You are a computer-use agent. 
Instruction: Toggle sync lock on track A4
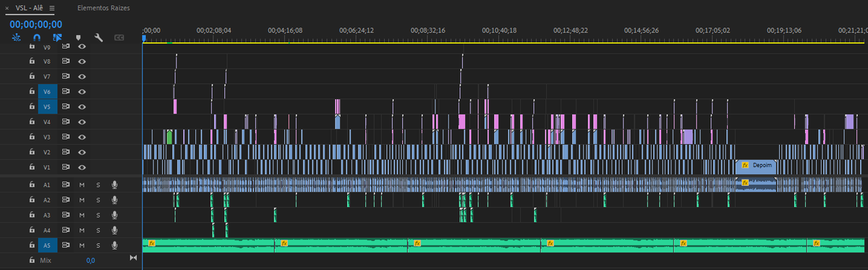tap(66, 230)
